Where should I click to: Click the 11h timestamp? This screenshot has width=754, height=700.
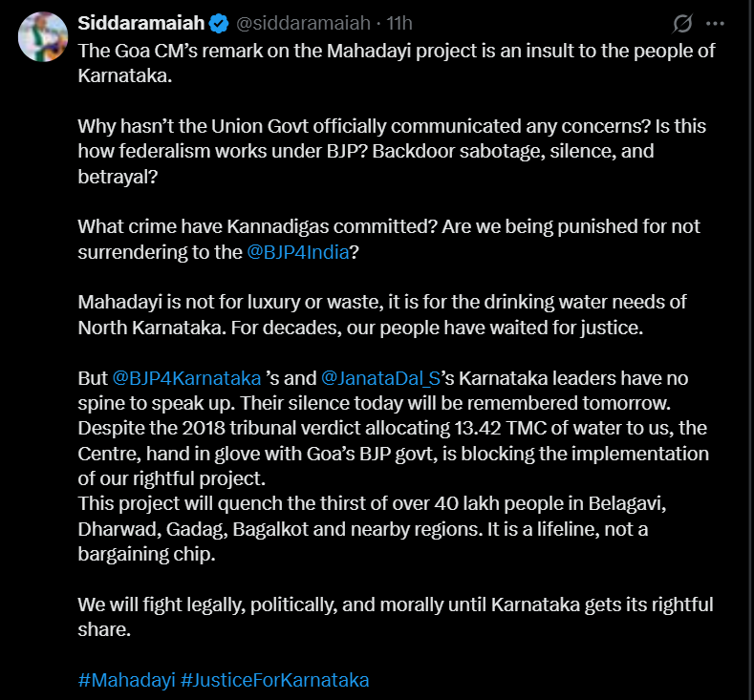(x=399, y=23)
